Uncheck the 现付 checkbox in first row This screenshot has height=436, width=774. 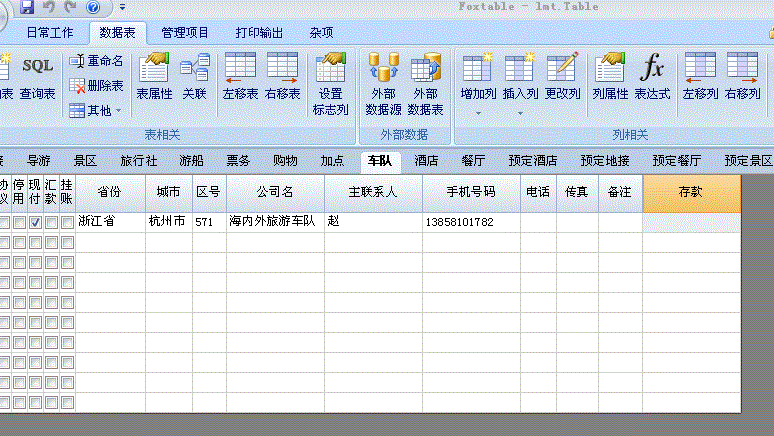click(x=35, y=222)
